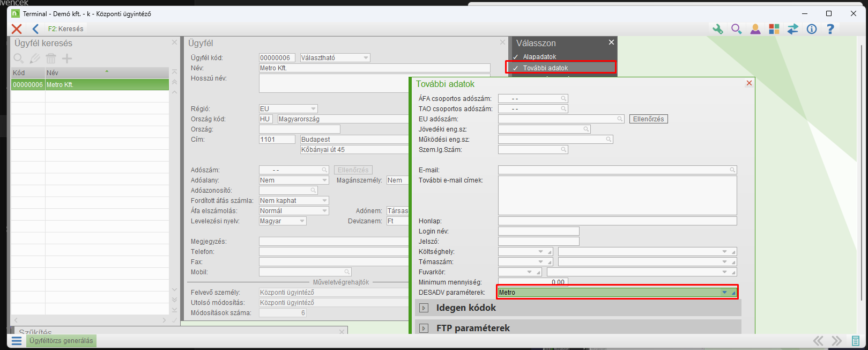This screenshot has height=350, width=868.
Task: Click lookup icon in E-mail field
Action: (x=732, y=170)
